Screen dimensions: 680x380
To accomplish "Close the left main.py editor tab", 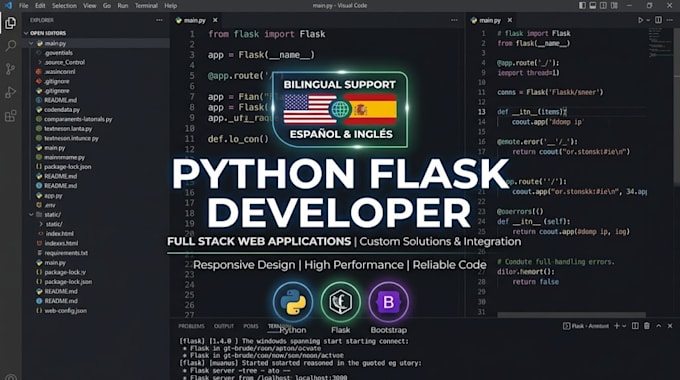I will click(x=215, y=20).
